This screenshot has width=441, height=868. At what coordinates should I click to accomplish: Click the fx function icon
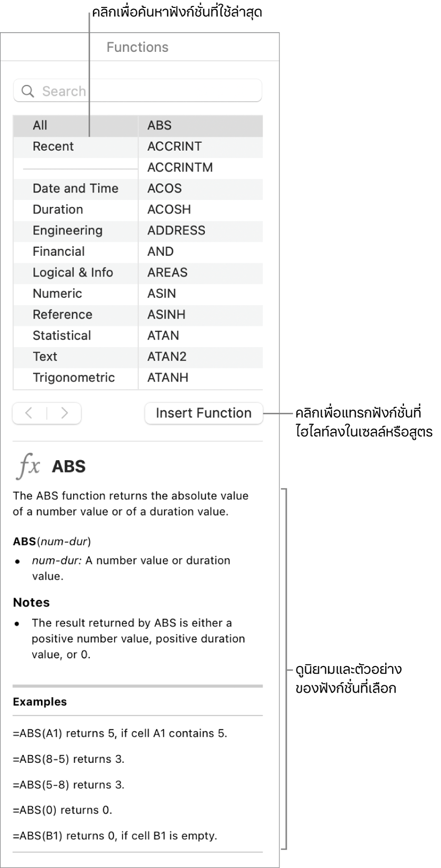click(x=28, y=466)
